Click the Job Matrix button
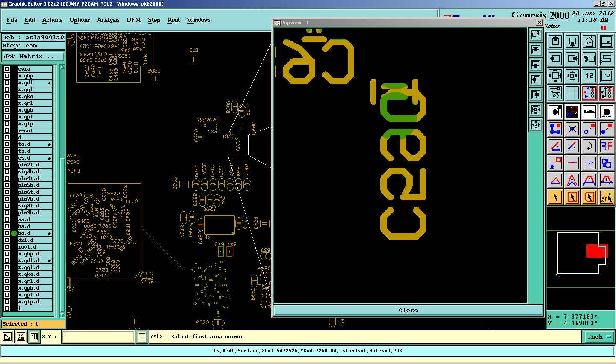This screenshot has width=616, height=364. pyautogui.click(x=33, y=56)
